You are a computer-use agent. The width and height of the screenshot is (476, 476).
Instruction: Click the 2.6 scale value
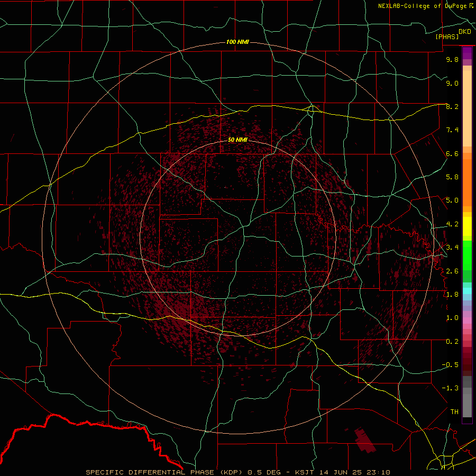(452, 271)
